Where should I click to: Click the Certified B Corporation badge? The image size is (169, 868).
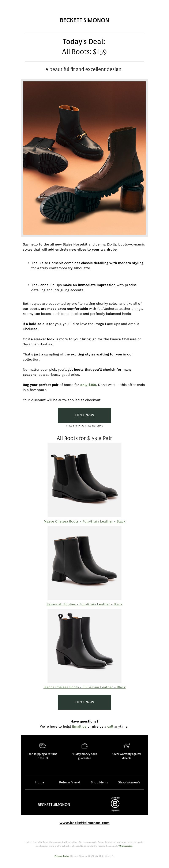pyautogui.click(x=115, y=804)
